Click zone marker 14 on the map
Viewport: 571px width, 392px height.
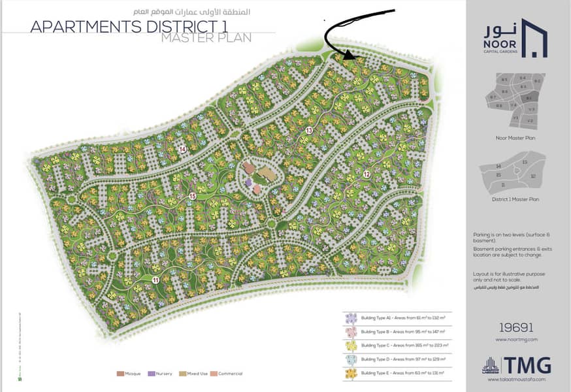click(183, 149)
